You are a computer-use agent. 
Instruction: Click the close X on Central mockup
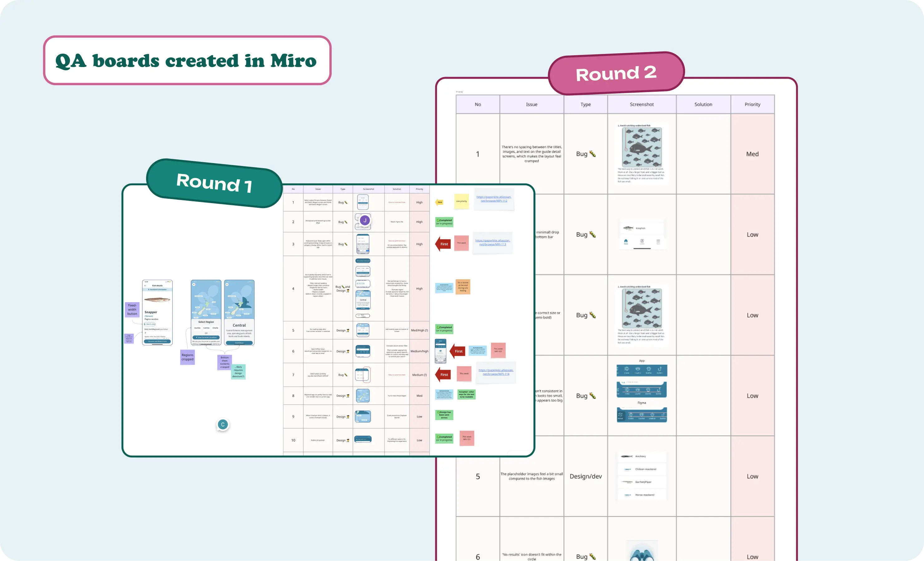pos(227,285)
